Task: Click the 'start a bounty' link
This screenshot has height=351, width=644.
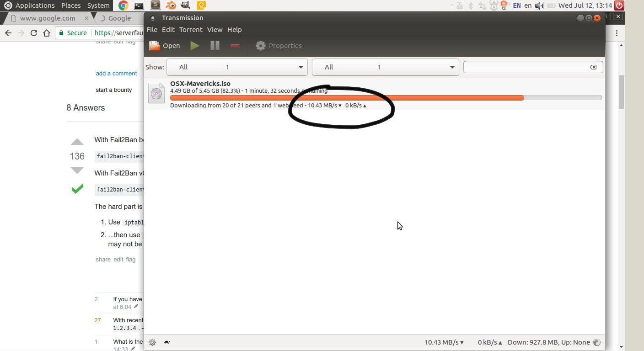Action: click(113, 90)
